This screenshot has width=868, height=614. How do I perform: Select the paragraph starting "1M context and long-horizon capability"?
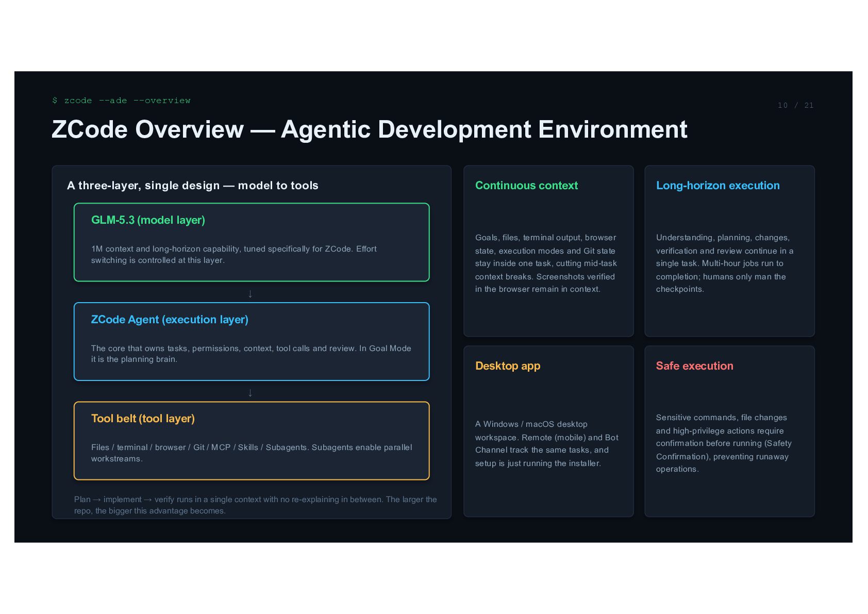(x=234, y=255)
